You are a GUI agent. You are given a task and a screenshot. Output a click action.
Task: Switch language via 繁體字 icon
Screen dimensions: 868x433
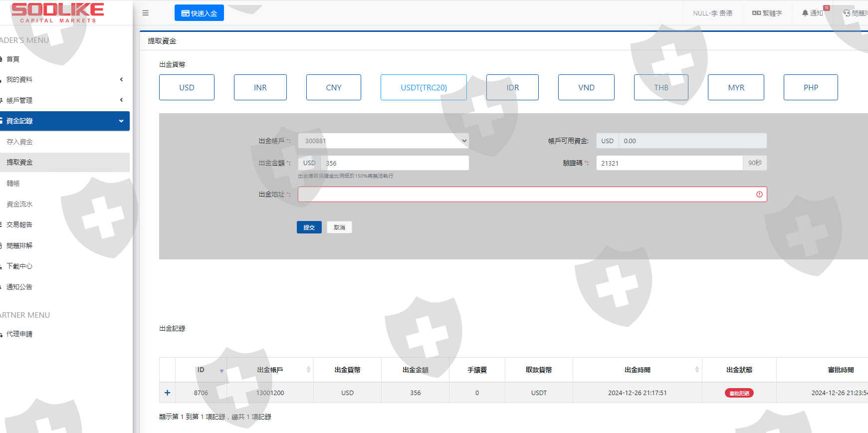coord(756,13)
